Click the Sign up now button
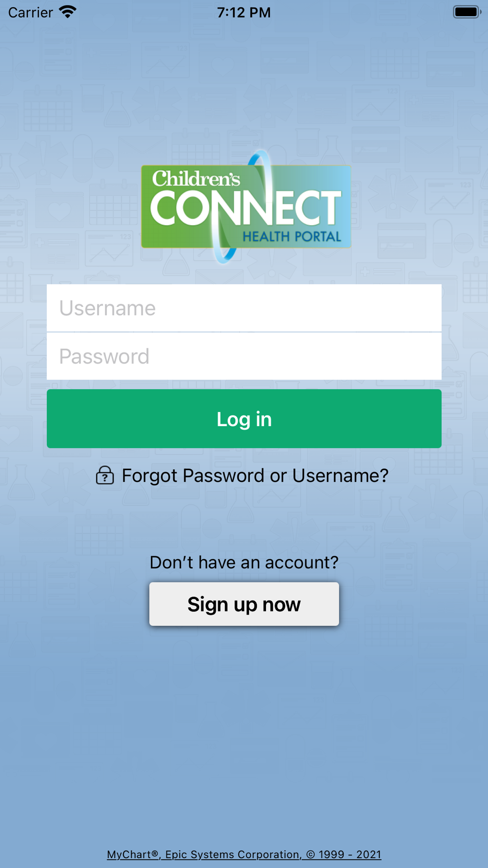The width and height of the screenshot is (488, 868). pos(244,604)
